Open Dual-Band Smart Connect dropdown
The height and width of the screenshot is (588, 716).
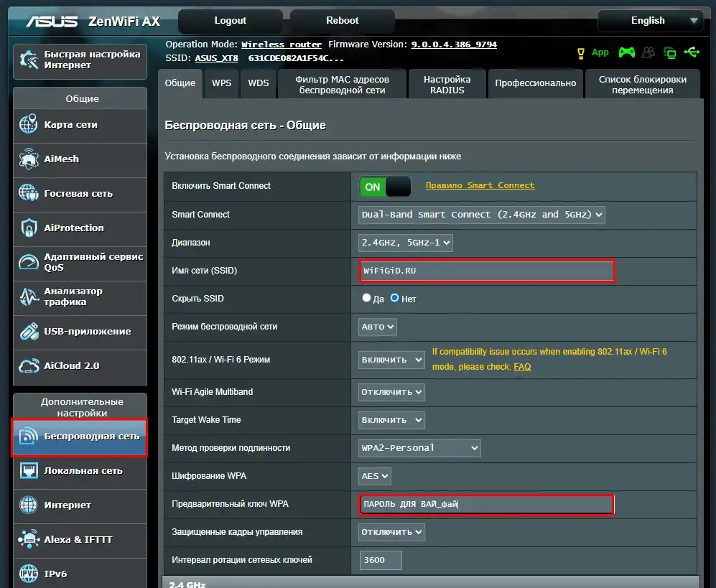(481, 215)
